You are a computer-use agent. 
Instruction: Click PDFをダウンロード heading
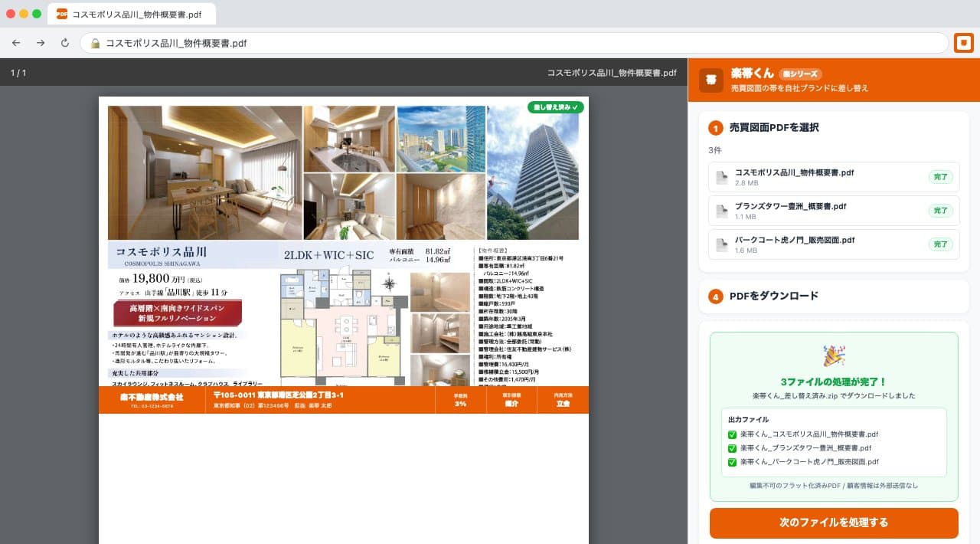coord(774,297)
